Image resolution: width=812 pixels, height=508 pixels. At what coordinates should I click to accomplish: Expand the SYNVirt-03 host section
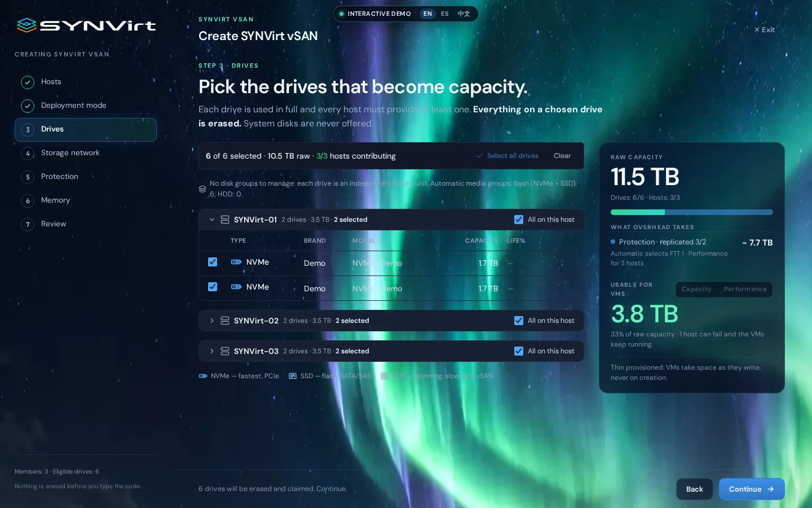[212, 351]
